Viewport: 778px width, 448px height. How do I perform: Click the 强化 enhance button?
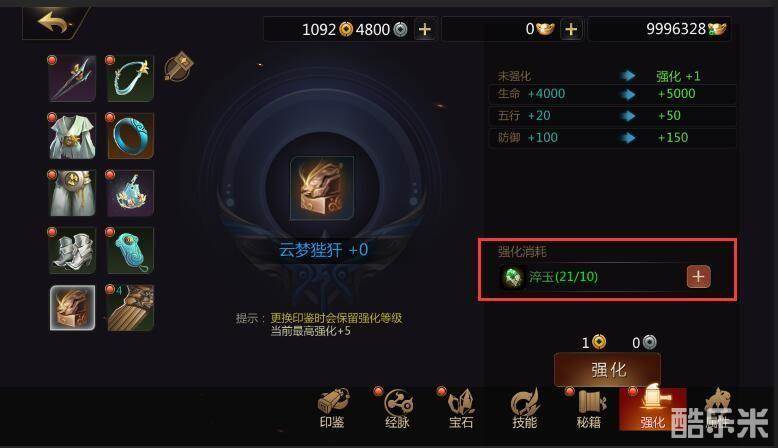607,369
